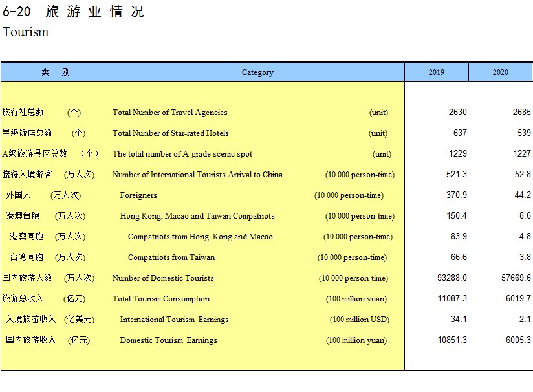Select value 10851.3 in 2019 column

click(x=452, y=340)
